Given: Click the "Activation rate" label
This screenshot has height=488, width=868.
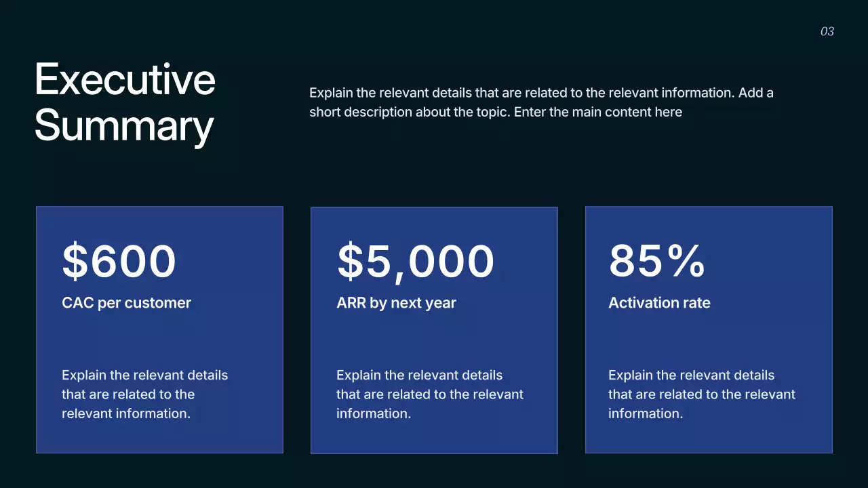Looking at the screenshot, I should (x=659, y=303).
